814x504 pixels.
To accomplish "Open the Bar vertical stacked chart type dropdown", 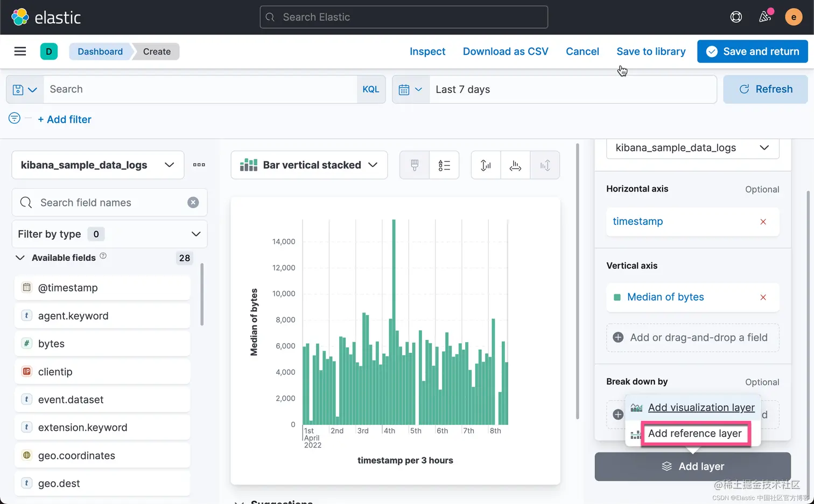I will tap(309, 165).
